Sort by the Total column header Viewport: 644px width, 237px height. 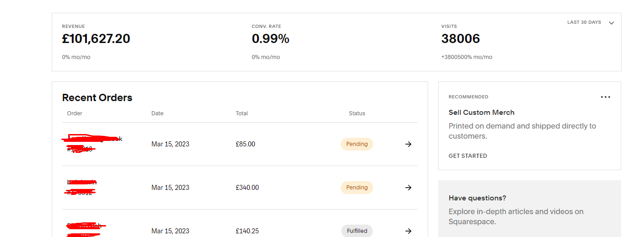pos(241,113)
